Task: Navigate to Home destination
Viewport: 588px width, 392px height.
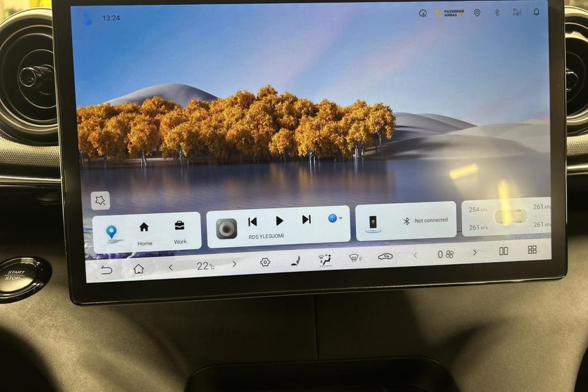Action: click(x=144, y=234)
